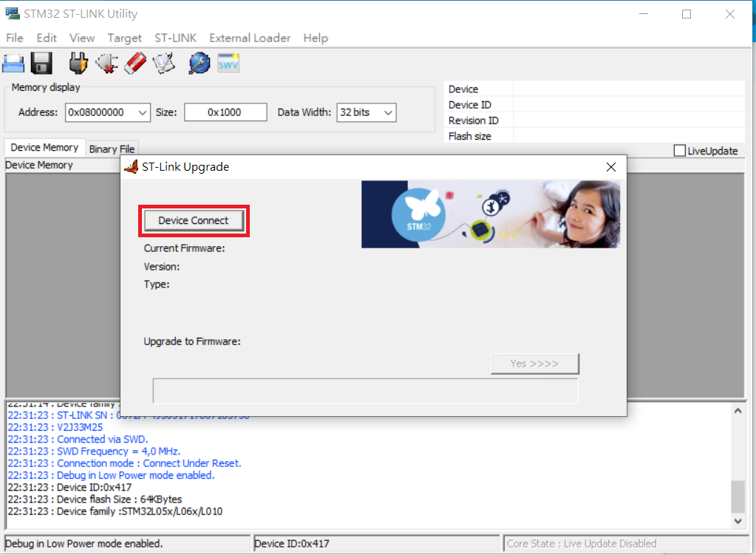756x555 pixels.
Task: Open the Address dropdown
Action: click(142, 112)
